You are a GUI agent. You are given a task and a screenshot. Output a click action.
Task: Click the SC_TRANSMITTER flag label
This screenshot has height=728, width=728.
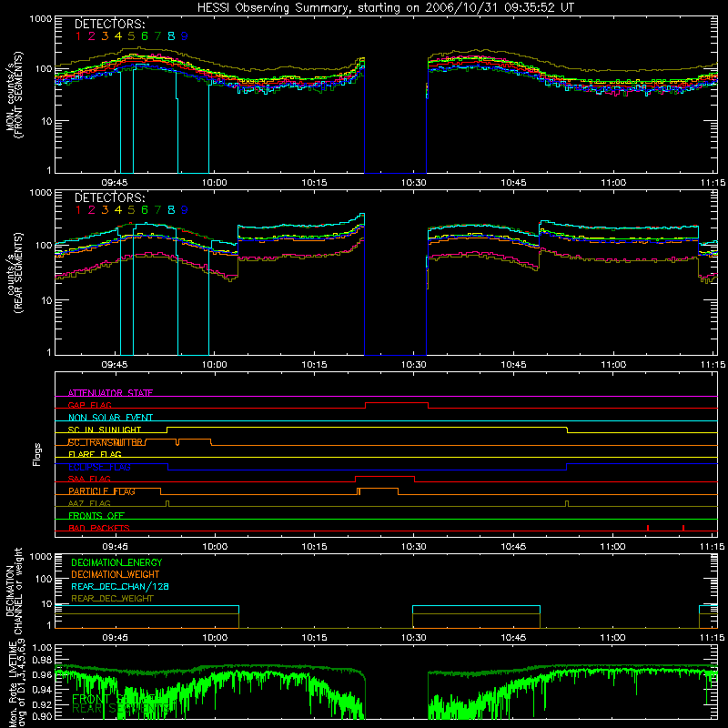107,442
